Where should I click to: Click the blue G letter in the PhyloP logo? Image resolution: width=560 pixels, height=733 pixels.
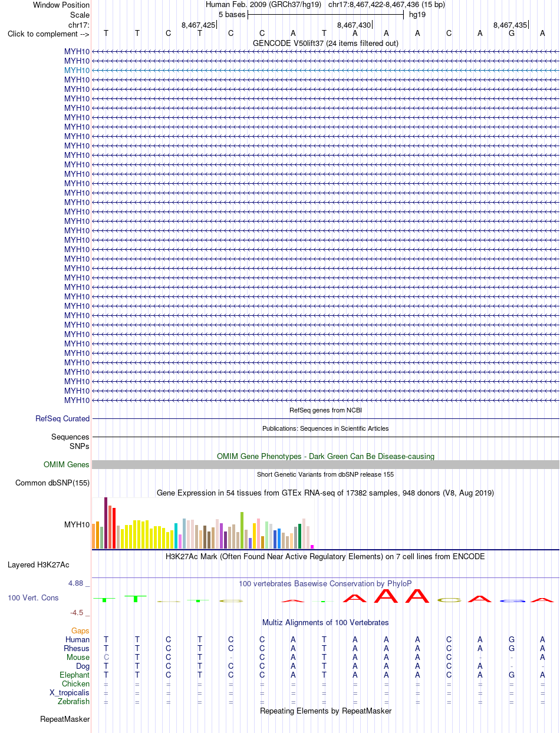[x=512, y=600]
